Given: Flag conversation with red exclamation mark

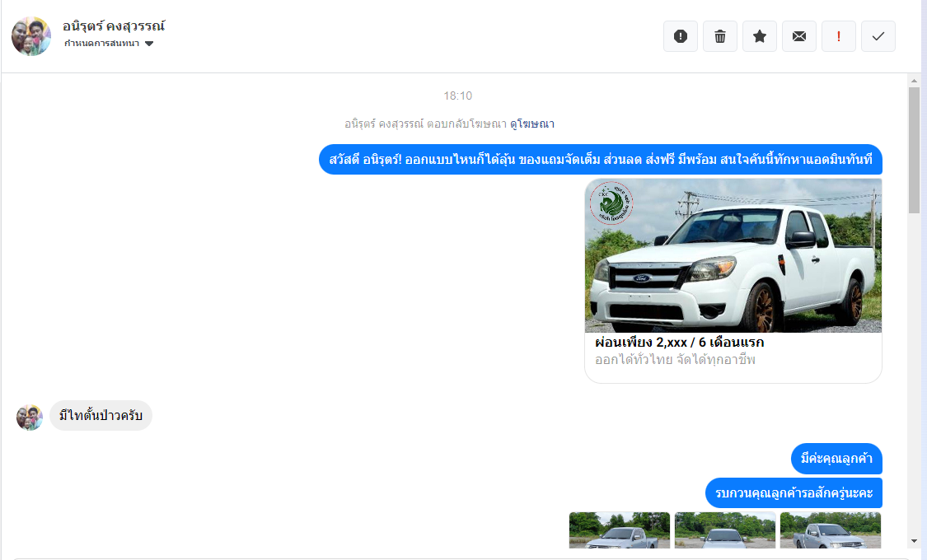Looking at the screenshot, I should [838, 36].
